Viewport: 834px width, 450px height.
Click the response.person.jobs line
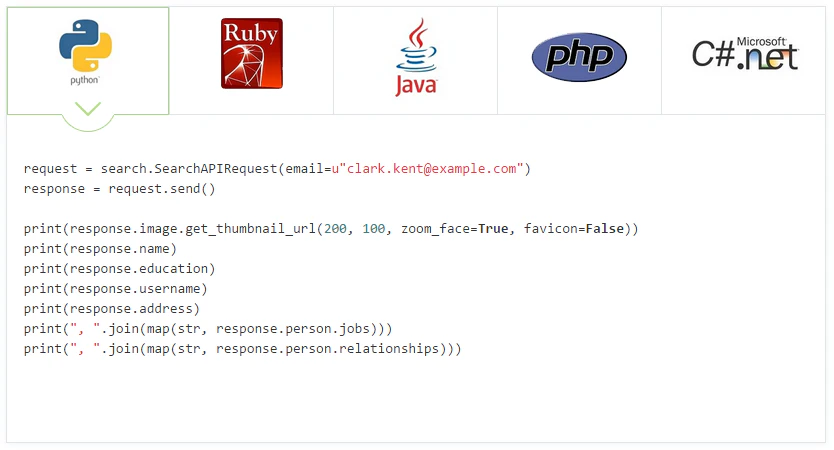click(x=208, y=329)
